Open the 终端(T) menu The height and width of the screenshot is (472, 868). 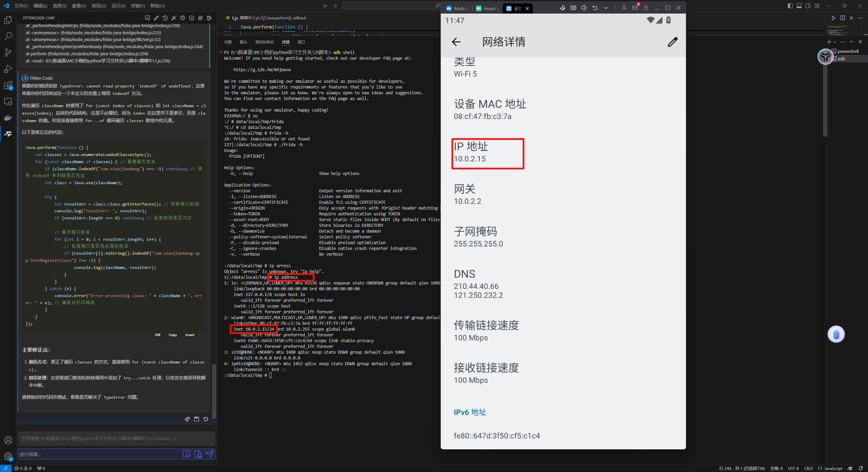point(138,6)
